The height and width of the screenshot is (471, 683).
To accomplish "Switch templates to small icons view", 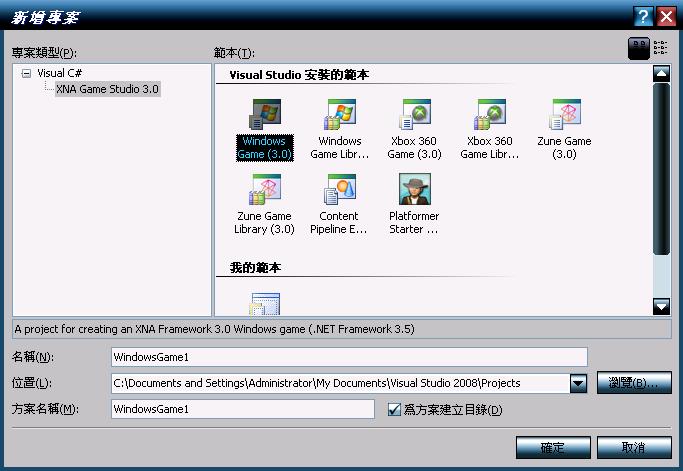I will [x=660, y=47].
